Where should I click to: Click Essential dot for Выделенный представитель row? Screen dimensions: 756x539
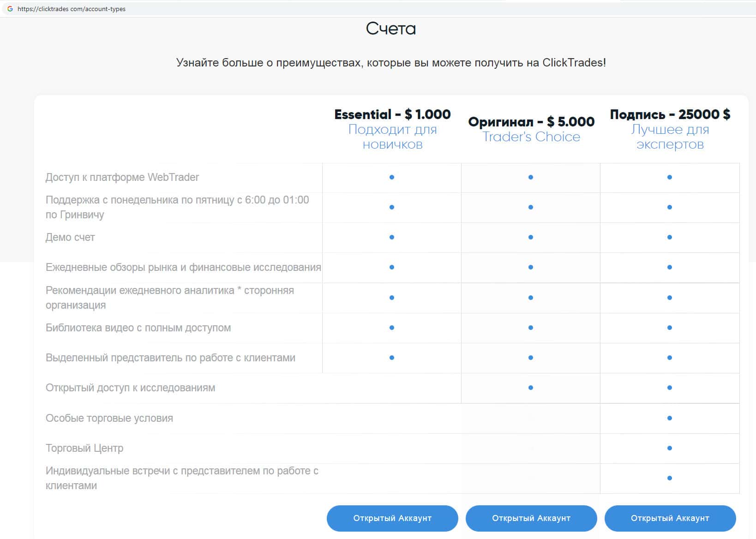[392, 358]
